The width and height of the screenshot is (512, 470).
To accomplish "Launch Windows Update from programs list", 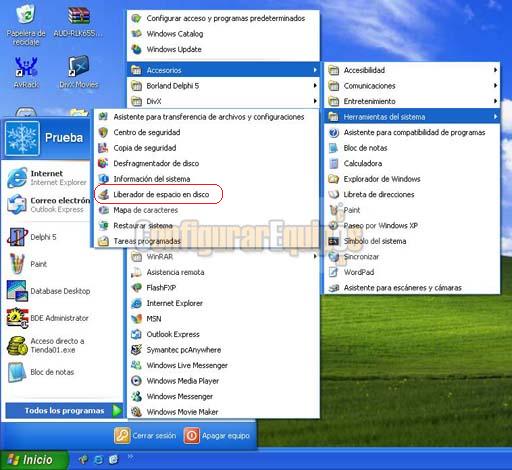I will click(223, 49).
